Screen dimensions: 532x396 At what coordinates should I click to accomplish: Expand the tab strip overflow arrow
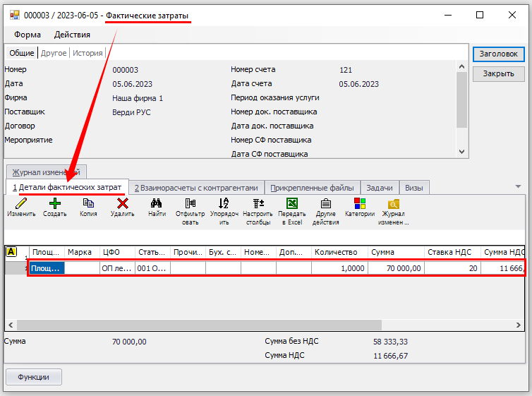pyautogui.click(x=519, y=187)
